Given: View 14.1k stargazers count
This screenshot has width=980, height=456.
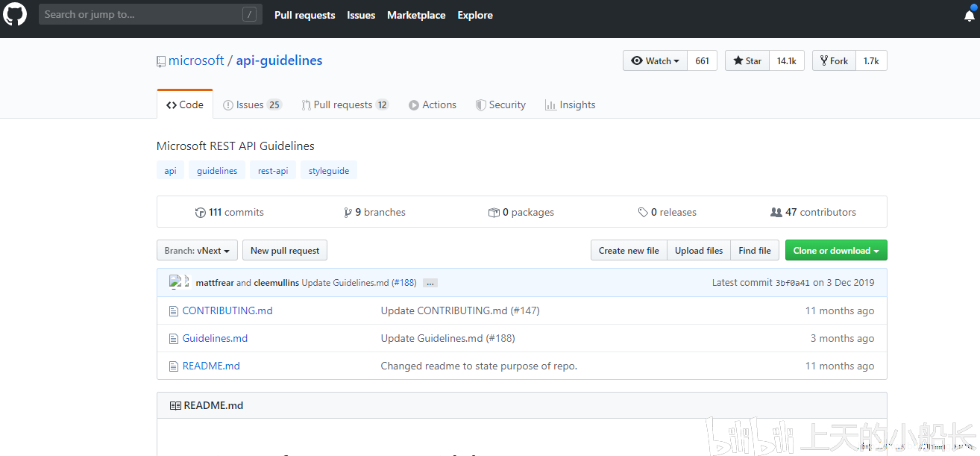Looking at the screenshot, I should click(787, 60).
